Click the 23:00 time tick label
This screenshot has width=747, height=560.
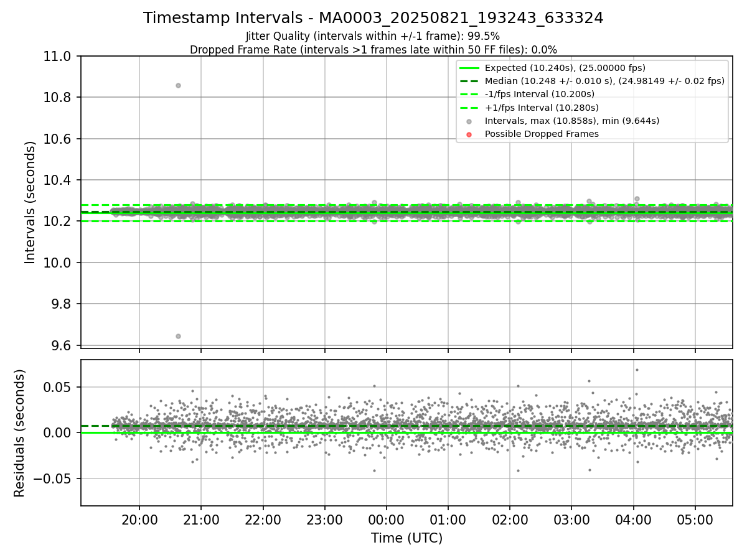(x=324, y=520)
